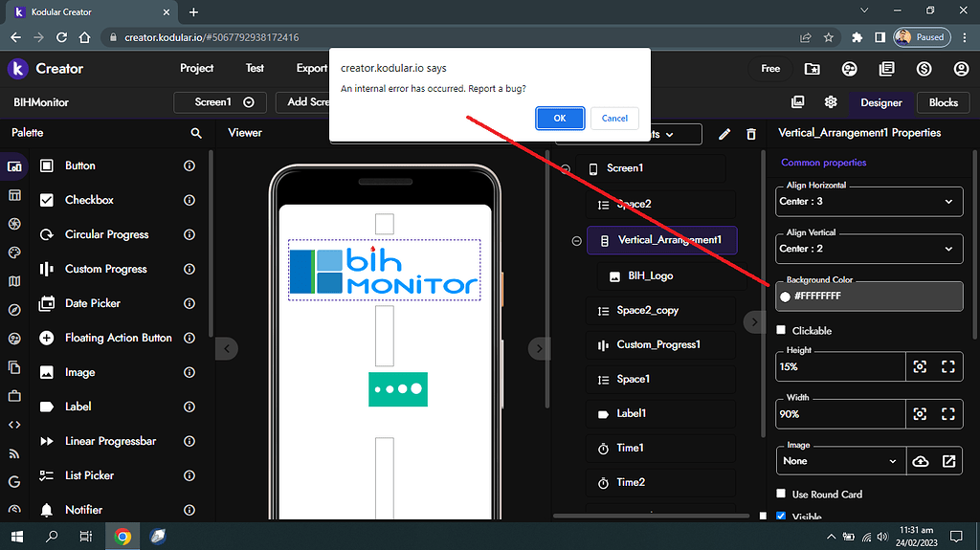Edit the Height 15% field
Viewport: 980px width, 550px height.
click(x=840, y=367)
